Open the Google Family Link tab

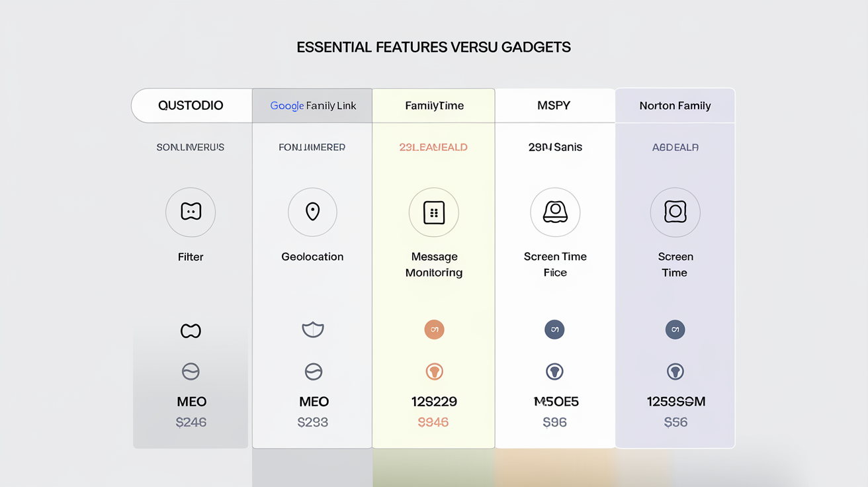point(312,105)
